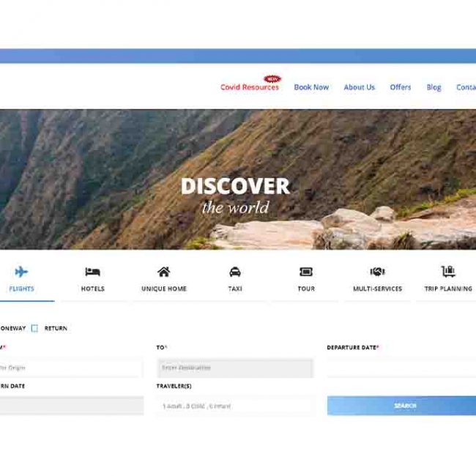Click the To destination input field
The image size is (476, 476).
click(234, 368)
